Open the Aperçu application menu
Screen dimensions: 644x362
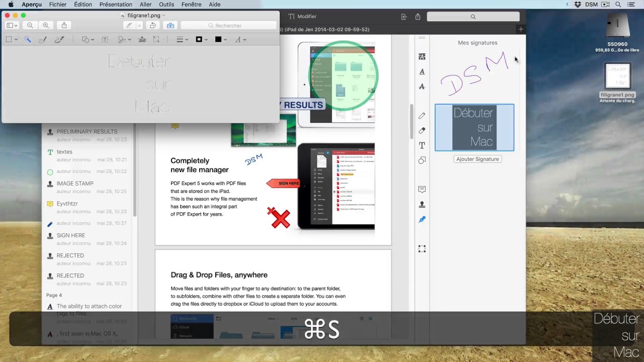[32, 5]
